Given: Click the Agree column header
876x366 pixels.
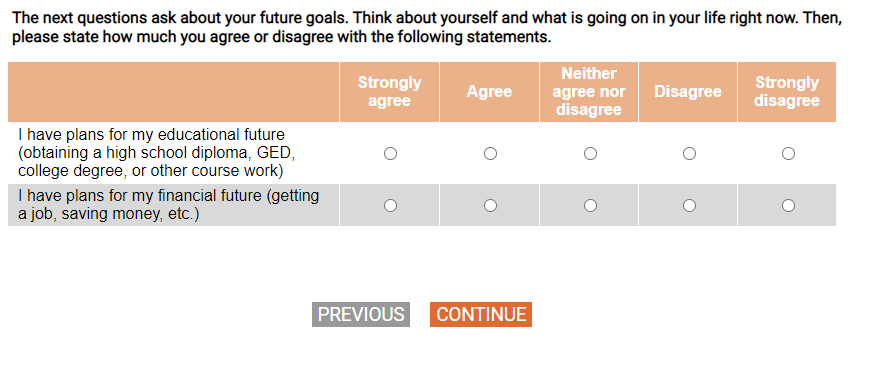Looking at the screenshot, I should [489, 92].
